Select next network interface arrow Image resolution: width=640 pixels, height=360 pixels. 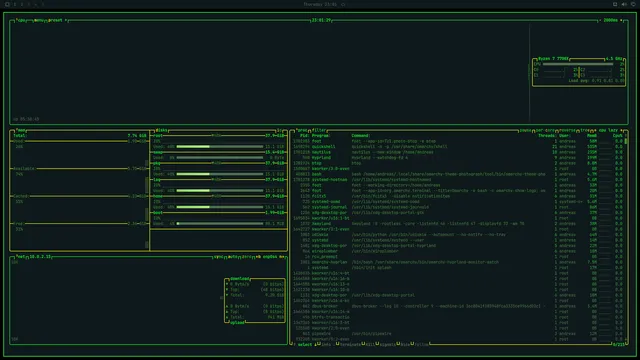tap(282, 257)
